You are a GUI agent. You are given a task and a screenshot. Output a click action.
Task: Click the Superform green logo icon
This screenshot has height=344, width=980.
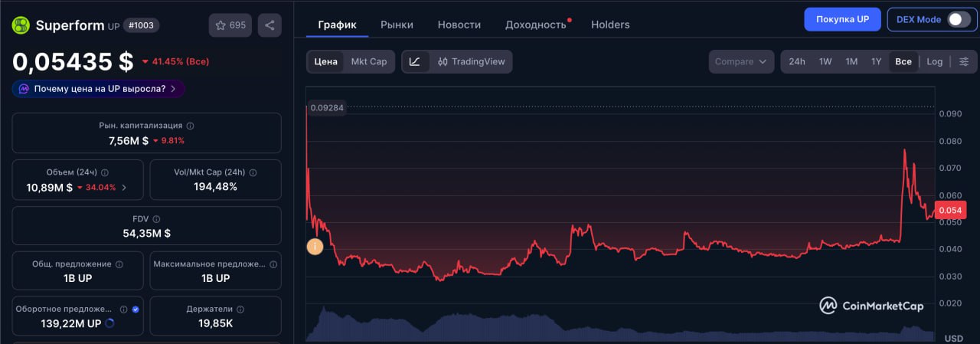tap(21, 25)
